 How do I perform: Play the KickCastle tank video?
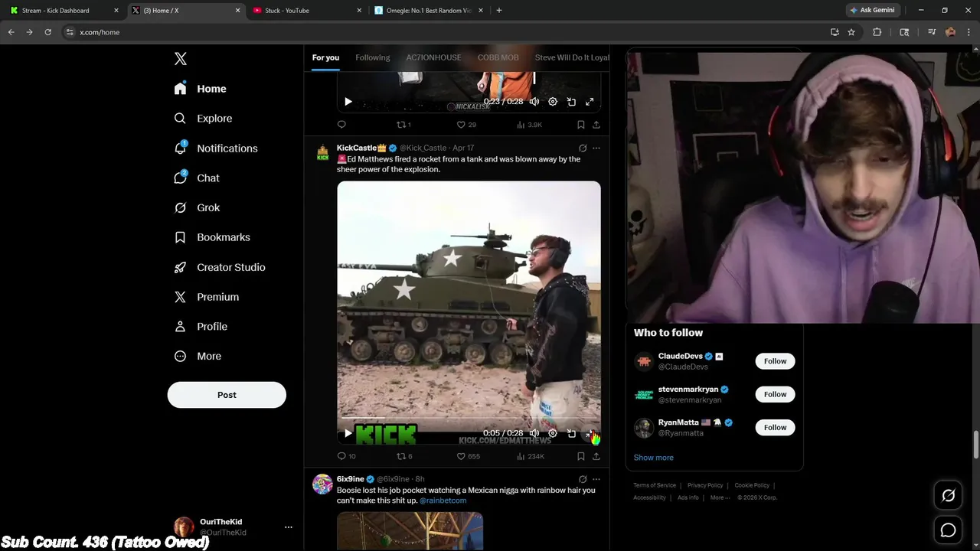tap(348, 433)
